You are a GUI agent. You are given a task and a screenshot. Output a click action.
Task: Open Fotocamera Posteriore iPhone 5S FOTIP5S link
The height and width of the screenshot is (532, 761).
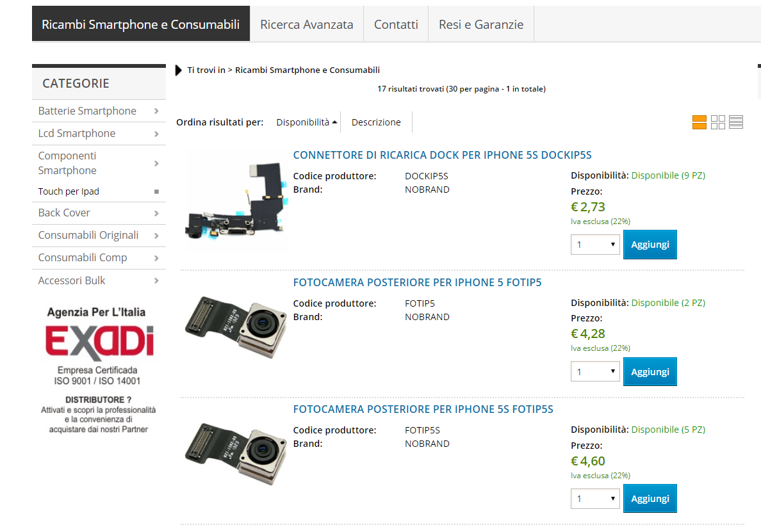(x=423, y=409)
